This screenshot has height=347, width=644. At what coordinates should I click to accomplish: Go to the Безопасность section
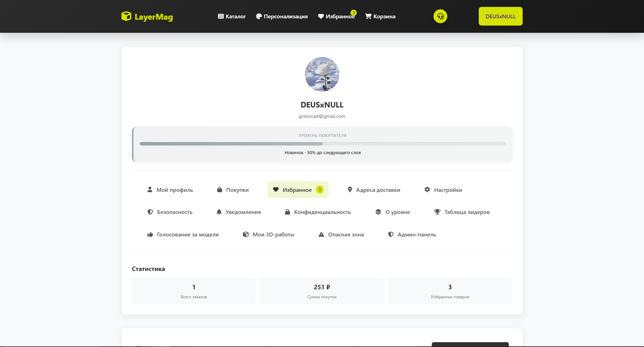(x=170, y=212)
